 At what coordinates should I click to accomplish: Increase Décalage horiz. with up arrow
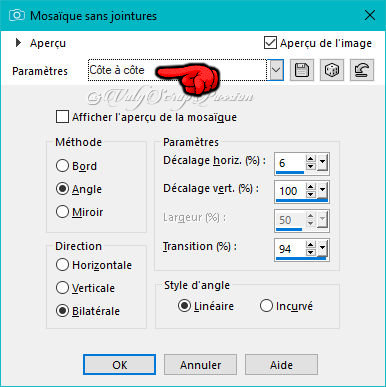click(311, 159)
